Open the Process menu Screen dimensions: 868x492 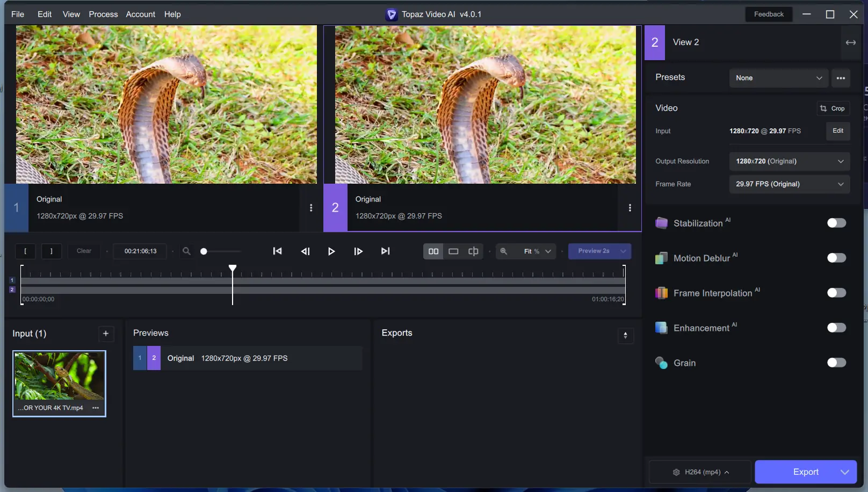(103, 15)
